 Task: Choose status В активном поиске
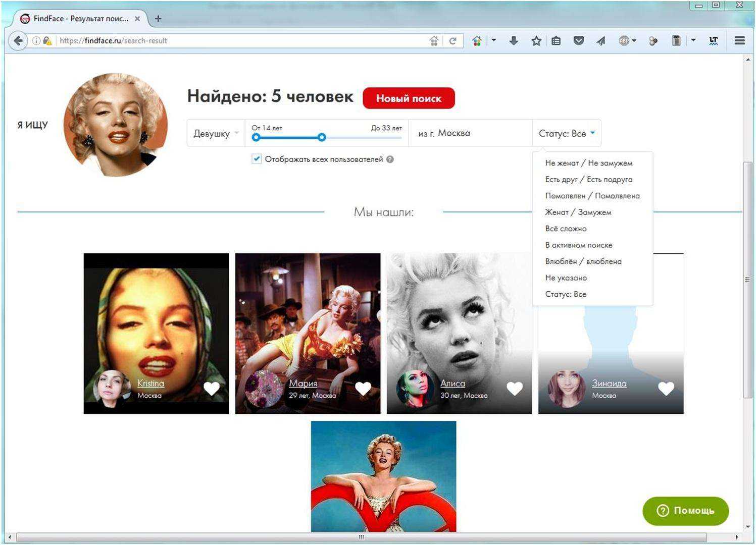click(579, 245)
